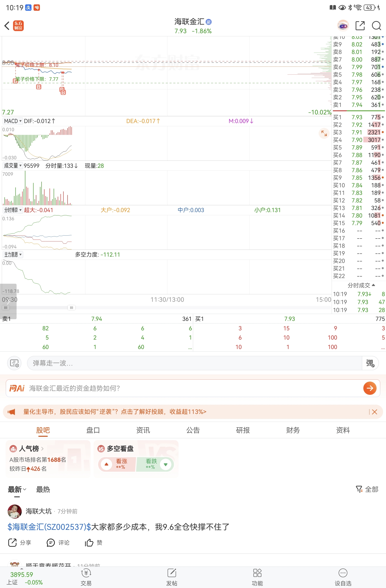386x588 pixels.
Task: Switch to the 财务 tab
Action: pos(293,430)
